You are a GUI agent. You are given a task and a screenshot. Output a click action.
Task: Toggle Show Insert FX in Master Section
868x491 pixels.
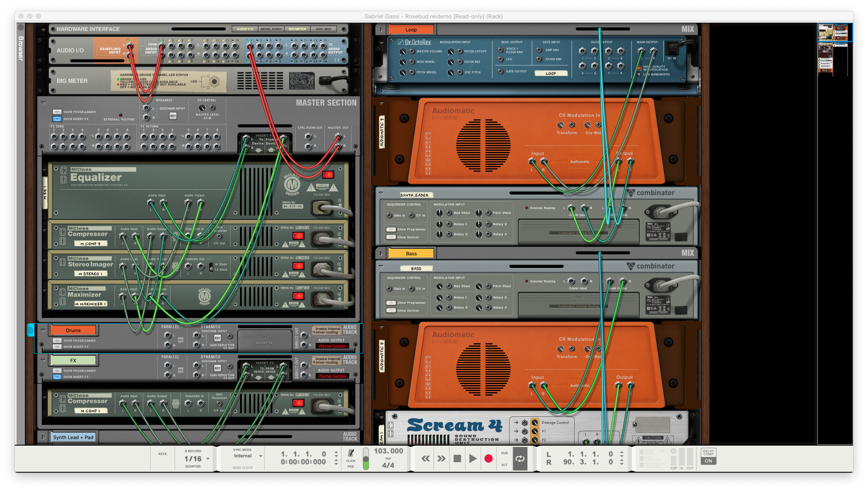tap(57, 119)
